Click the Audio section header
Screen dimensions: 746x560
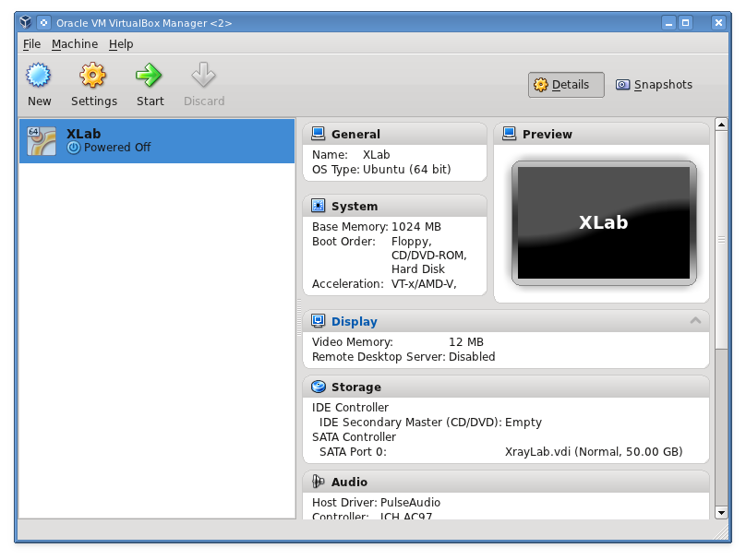pos(506,482)
